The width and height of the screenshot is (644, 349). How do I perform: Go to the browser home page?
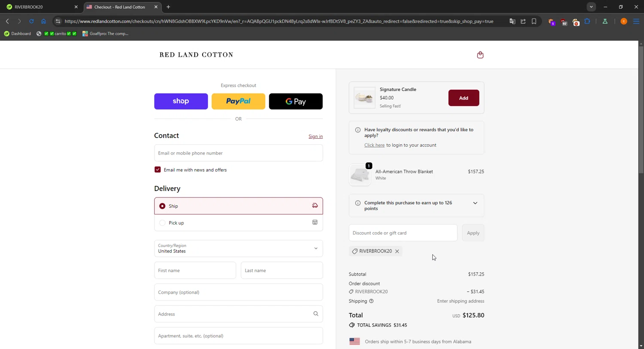coord(43,21)
